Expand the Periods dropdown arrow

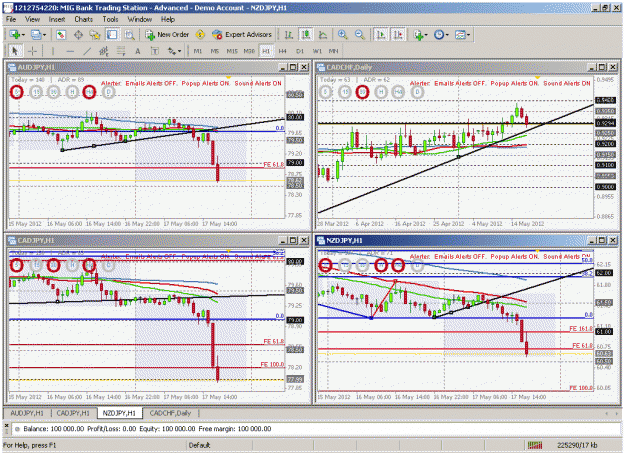point(447,35)
